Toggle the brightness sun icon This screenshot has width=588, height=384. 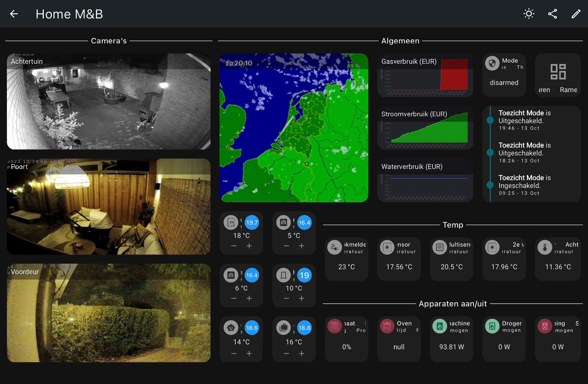coord(529,14)
